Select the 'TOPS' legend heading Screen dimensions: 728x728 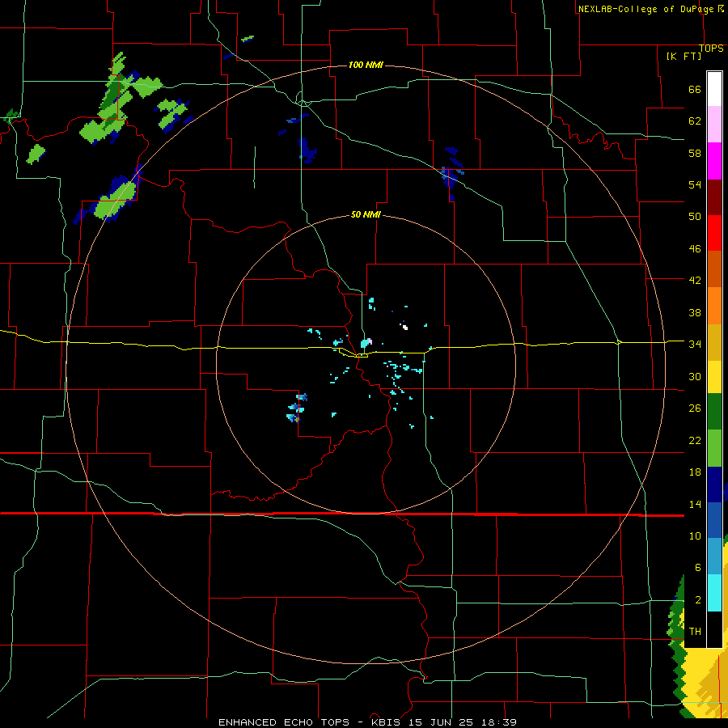(711, 48)
